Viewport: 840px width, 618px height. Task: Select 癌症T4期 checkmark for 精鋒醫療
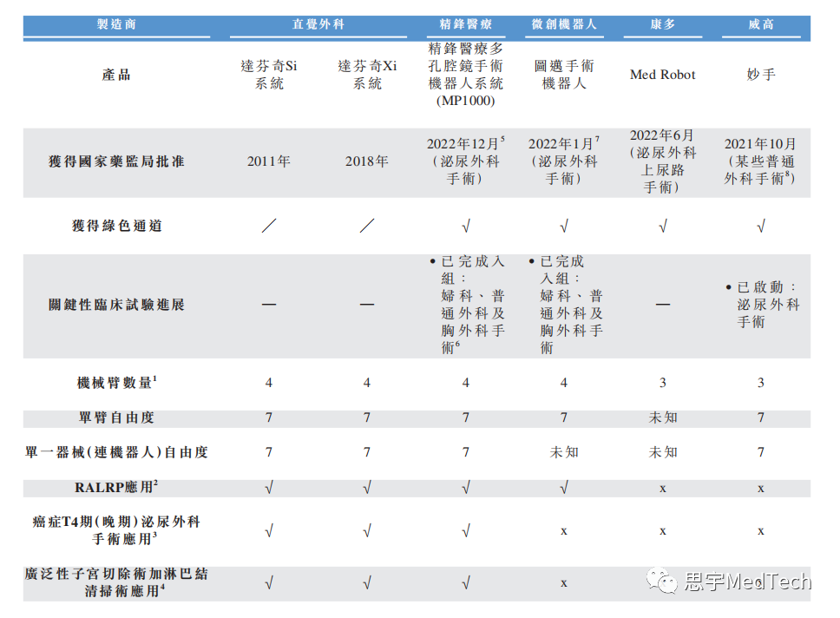pyautogui.click(x=465, y=531)
